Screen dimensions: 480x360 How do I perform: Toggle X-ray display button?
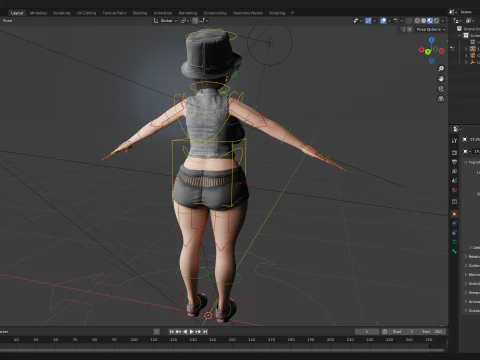pyautogui.click(x=409, y=21)
